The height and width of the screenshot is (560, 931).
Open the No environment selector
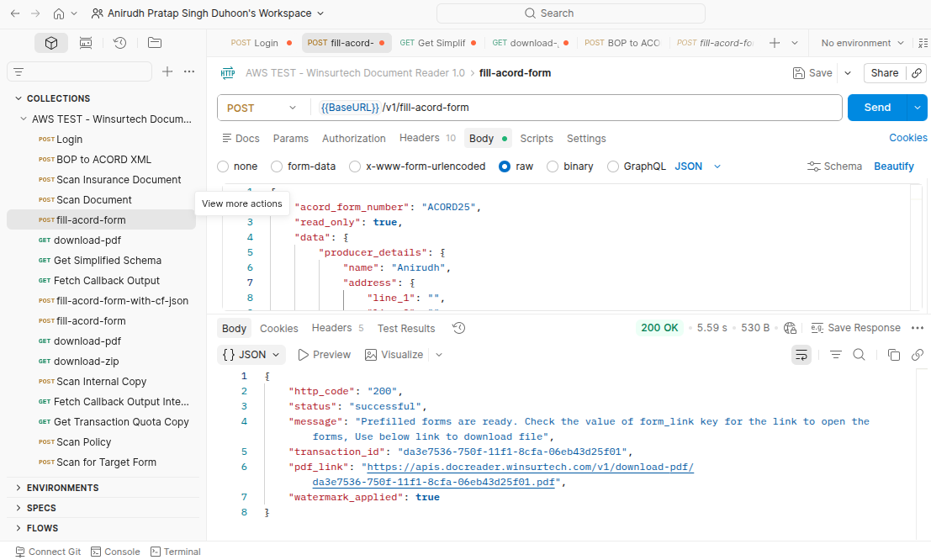tap(861, 43)
